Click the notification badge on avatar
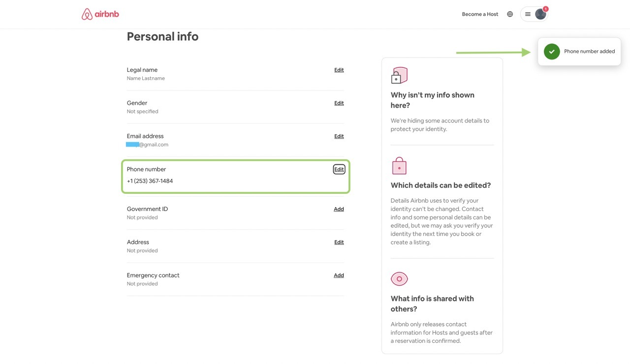630x364 pixels. (x=546, y=9)
